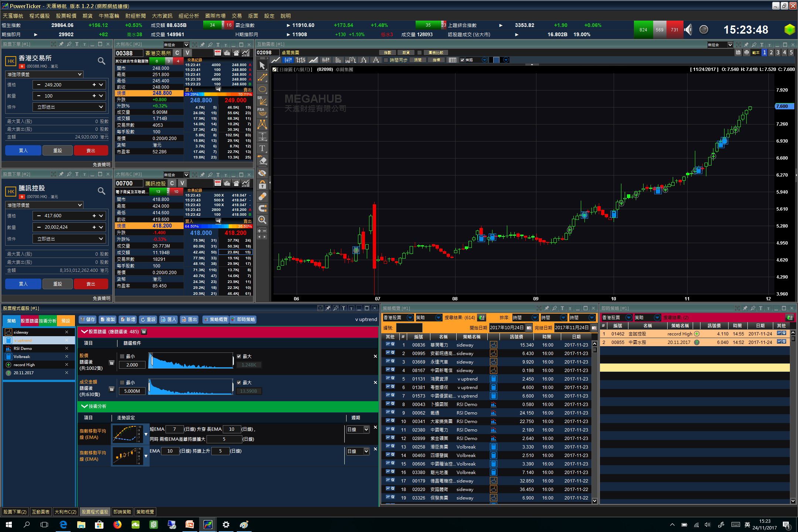Click 股價 filter range histogram slider
The image size is (798, 532).
191,360
